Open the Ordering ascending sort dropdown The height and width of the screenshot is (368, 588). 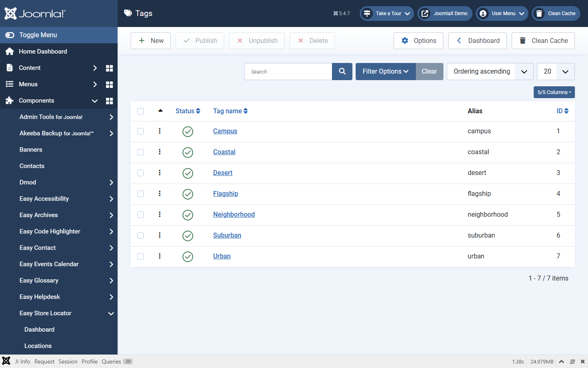[490, 72]
